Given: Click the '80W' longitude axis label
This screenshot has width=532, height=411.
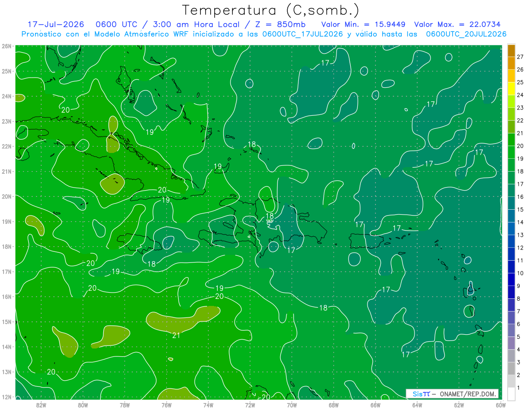Looking at the screenshot, I should [x=83, y=405].
